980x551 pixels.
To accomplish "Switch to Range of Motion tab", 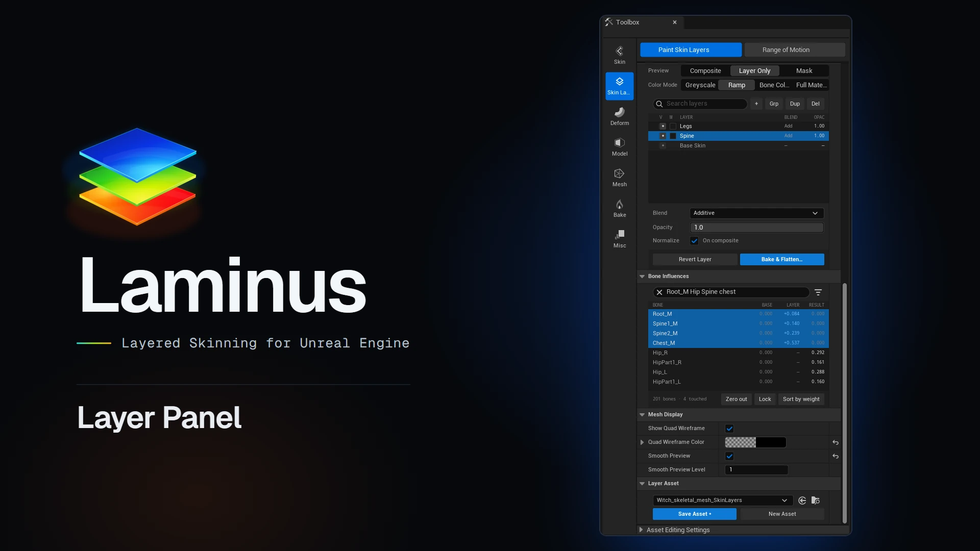I will [x=794, y=49].
